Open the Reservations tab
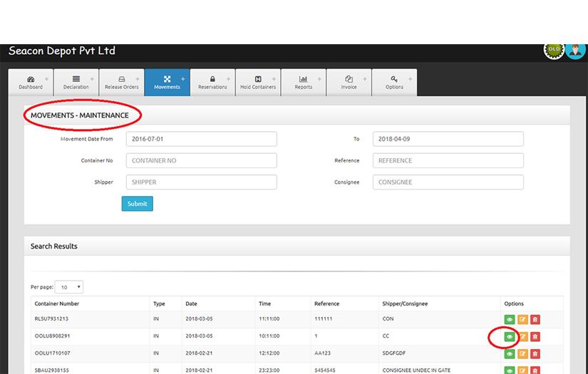This screenshot has width=588, height=374. [x=212, y=83]
